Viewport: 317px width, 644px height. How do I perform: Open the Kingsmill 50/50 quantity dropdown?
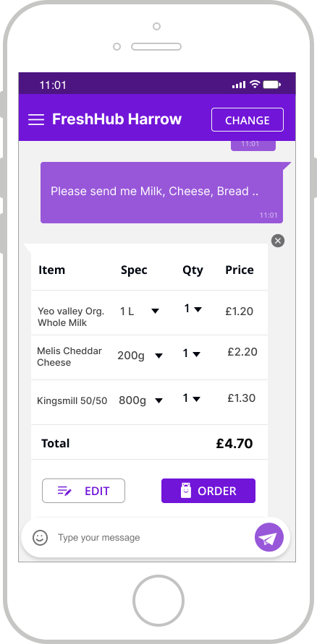tap(192, 398)
